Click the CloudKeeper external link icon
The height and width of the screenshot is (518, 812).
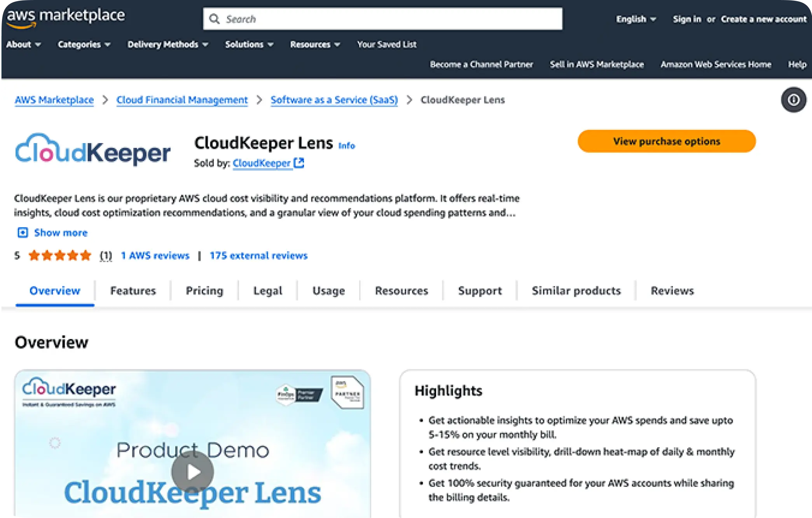pyautogui.click(x=299, y=163)
